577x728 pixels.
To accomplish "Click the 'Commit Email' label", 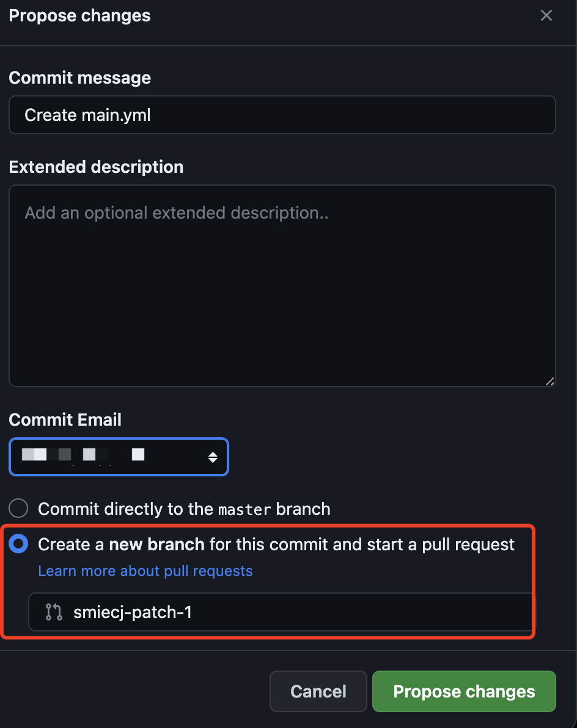I will click(65, 420).
